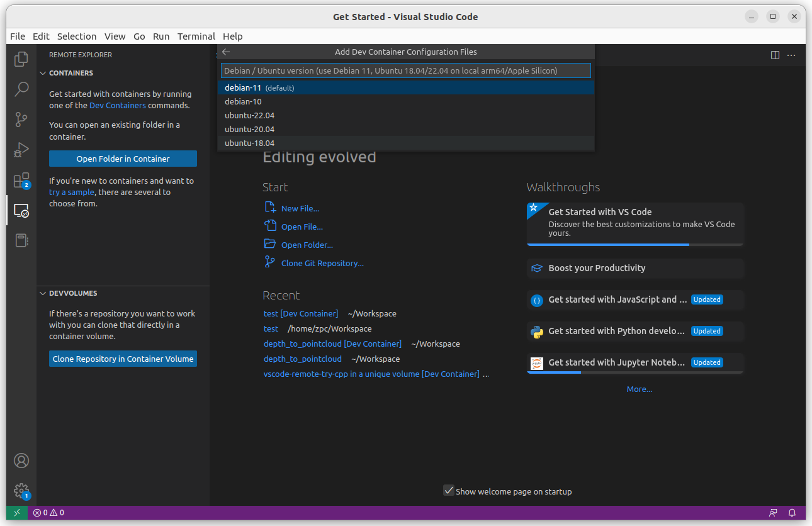
Task: Open errors and warnings status item
Action: pyautogui.click(x=48, y=513)
